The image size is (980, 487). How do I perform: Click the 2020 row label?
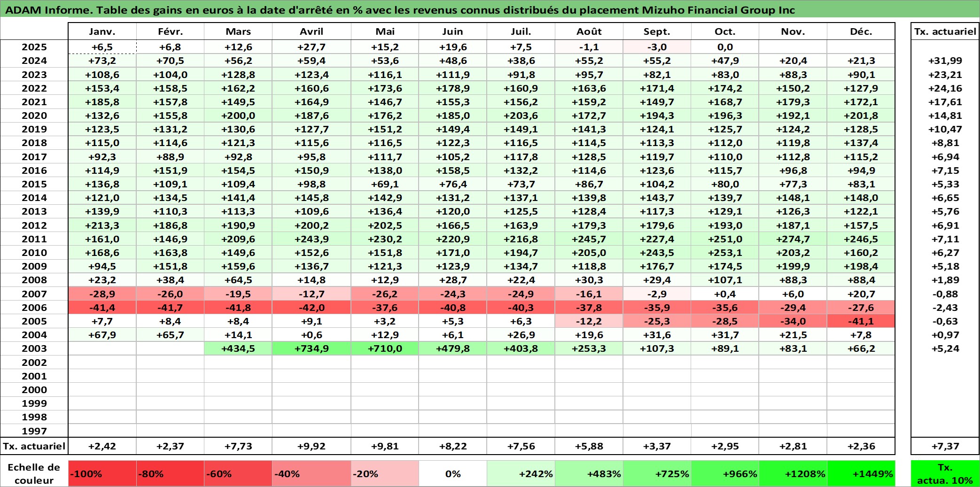(x=34, y=116)
